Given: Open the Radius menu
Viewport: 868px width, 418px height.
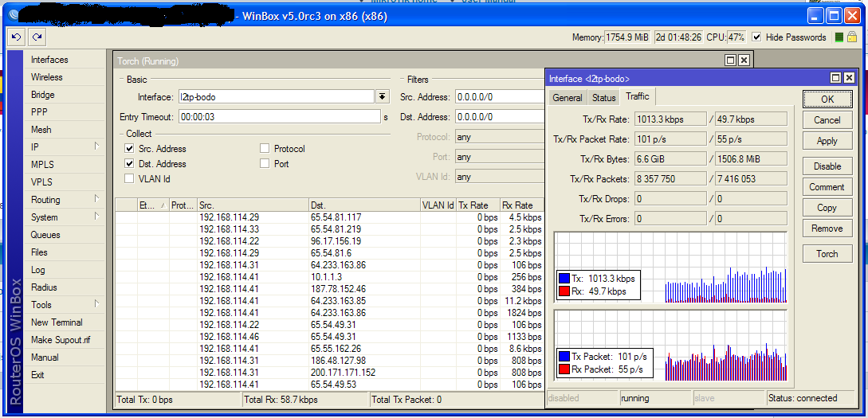Looking at the screenshot, I should pyautogui.click(x=45, y=287).
